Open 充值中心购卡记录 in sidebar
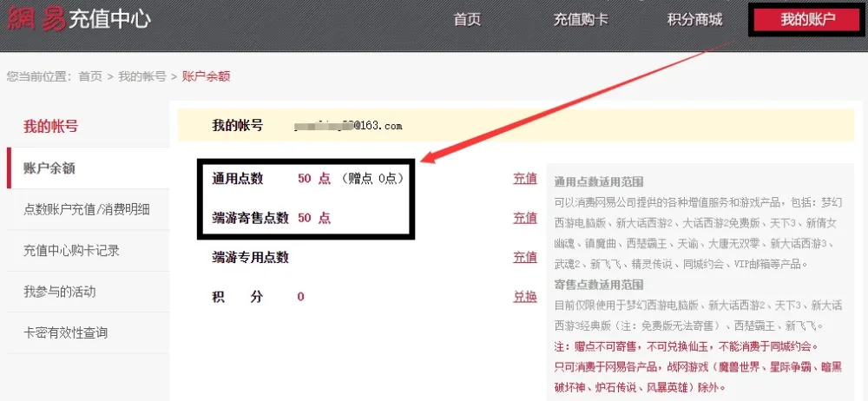868x401 pixels. pyautogui.click(x=88, y=250)
